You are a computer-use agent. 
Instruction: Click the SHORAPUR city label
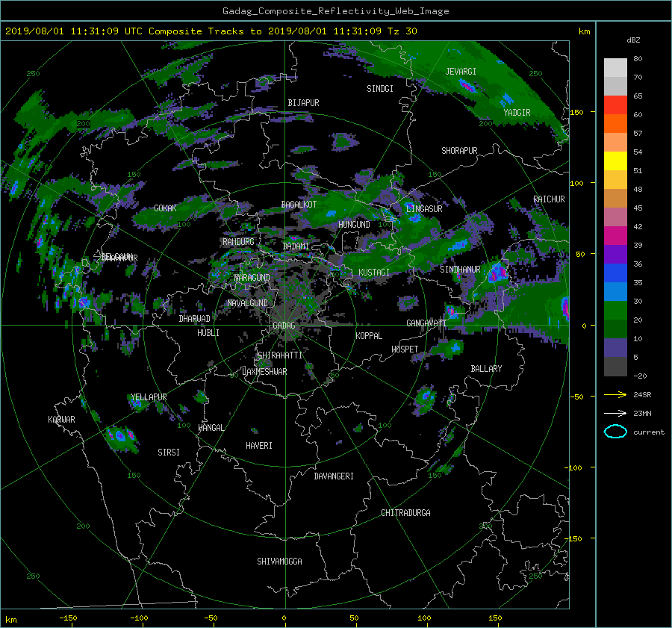(459, 151)
